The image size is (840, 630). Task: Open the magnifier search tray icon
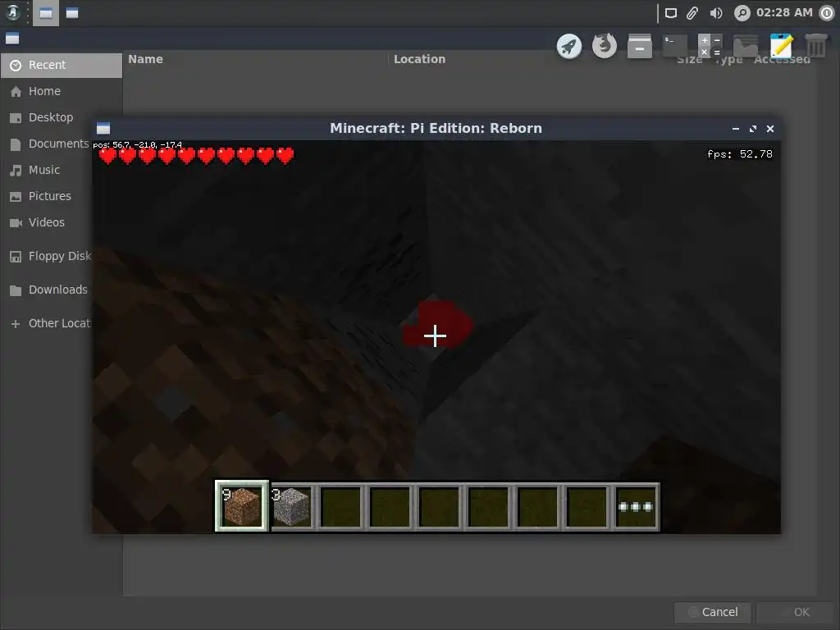click(742, 13)
